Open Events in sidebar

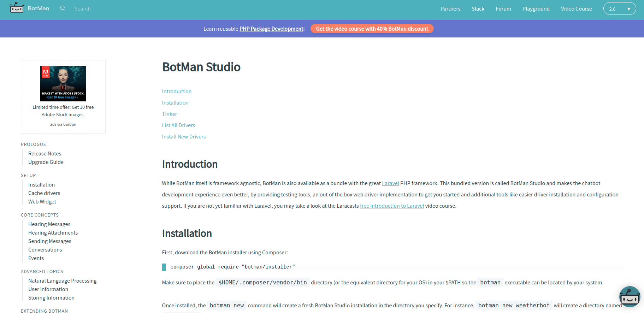[36, 258]
